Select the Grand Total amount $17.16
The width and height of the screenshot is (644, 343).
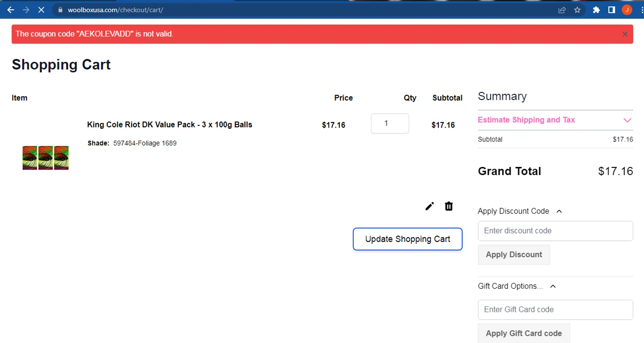point(616,171)
